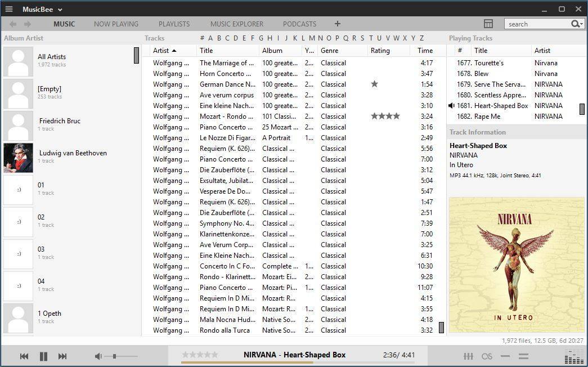Viewport: 588px width, 367px height.
Task: Open the Tracks panel header menu
Action: coord(155,38)
